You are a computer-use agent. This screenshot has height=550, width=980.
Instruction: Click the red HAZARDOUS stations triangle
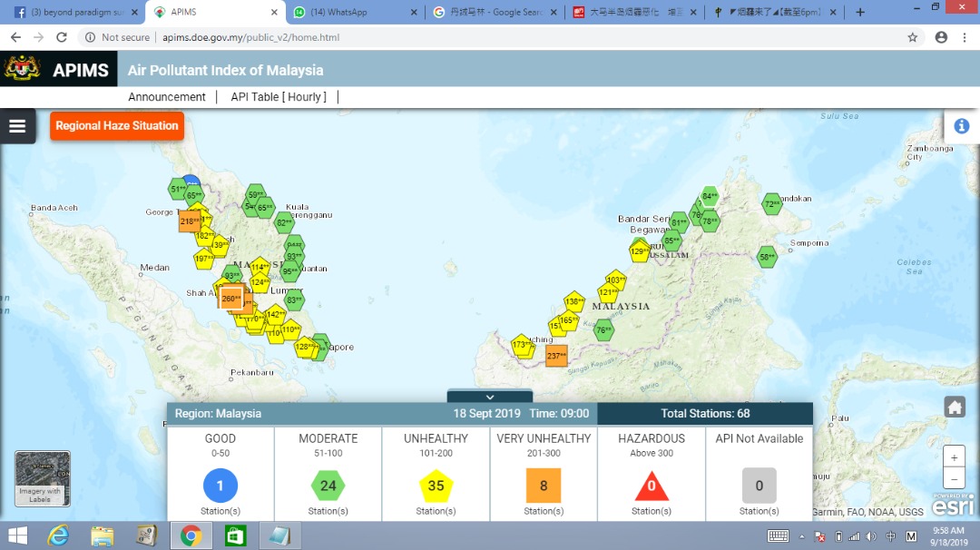652,486
